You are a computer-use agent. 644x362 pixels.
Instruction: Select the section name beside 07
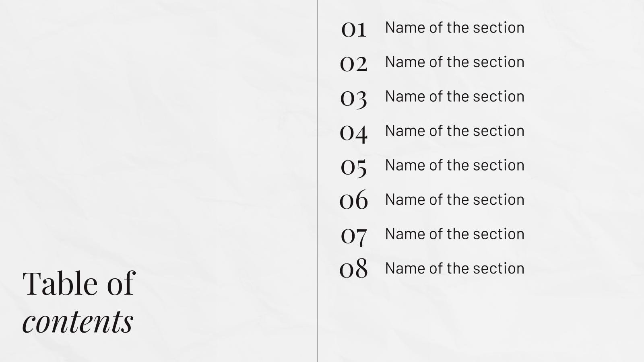click(454, 234)
